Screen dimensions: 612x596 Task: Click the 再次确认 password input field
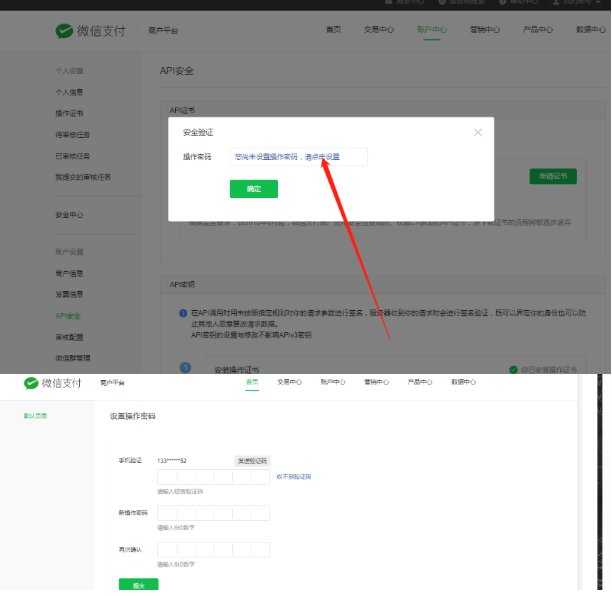213,549
